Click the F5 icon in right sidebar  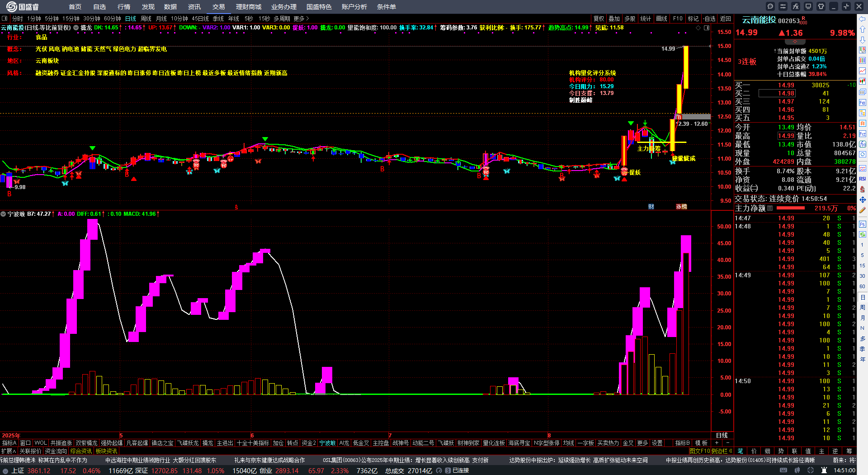coord(863,224)
